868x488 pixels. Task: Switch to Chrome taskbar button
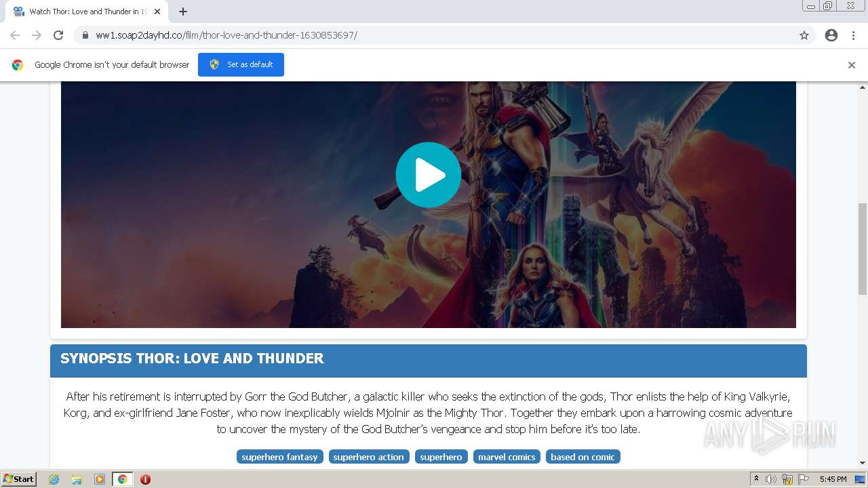[122, 479]
